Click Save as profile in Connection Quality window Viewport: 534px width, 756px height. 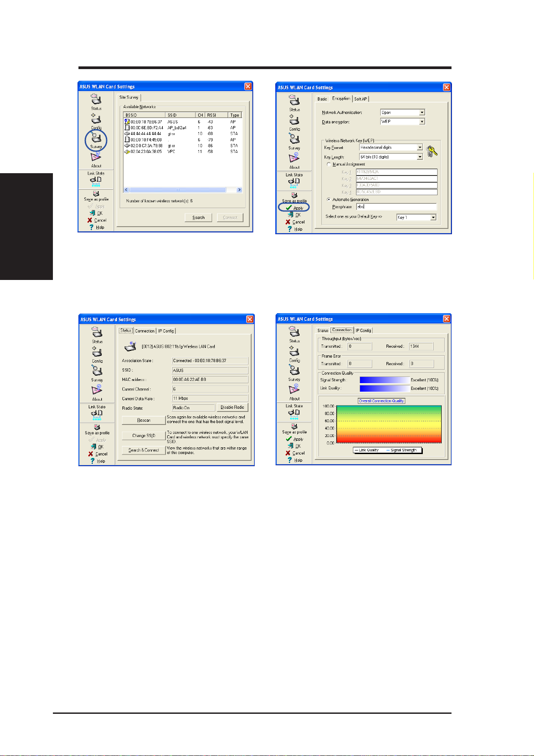click(x=294, y=429)
